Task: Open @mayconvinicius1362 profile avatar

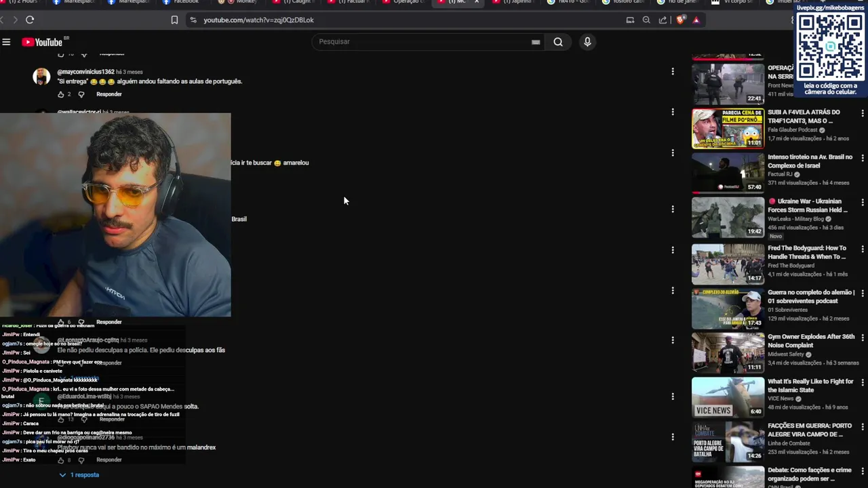Action: pos(41,76)
